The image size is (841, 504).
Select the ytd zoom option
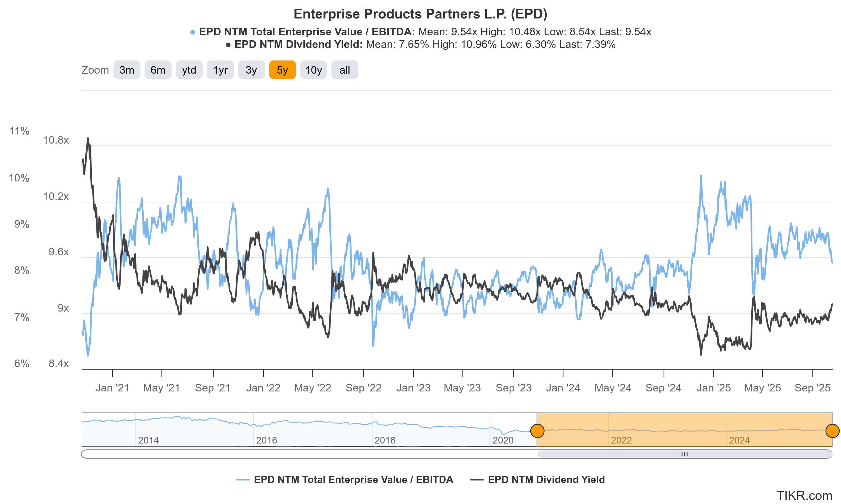[189, 70]
